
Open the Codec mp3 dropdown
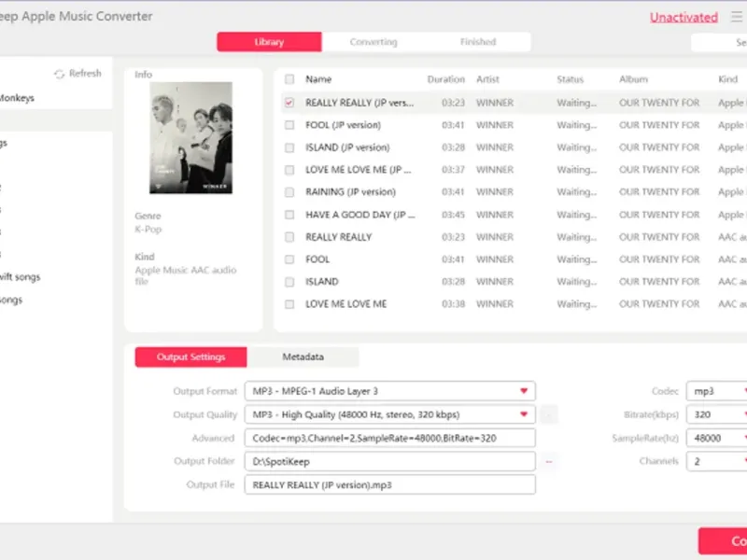717,391
